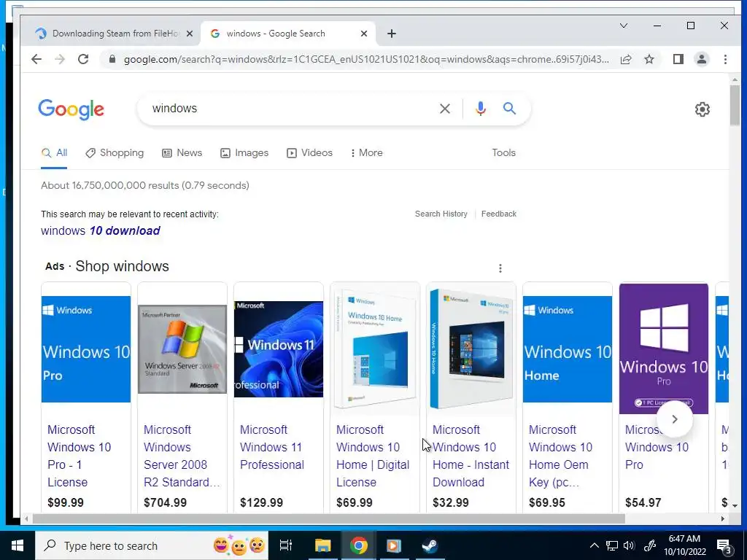Click the Google logo
747x560 pixels.
coord(71,109)
